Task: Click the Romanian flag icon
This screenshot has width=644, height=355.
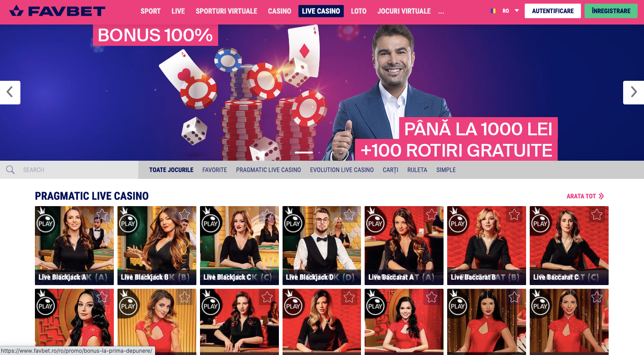Action: coord(493,11)
